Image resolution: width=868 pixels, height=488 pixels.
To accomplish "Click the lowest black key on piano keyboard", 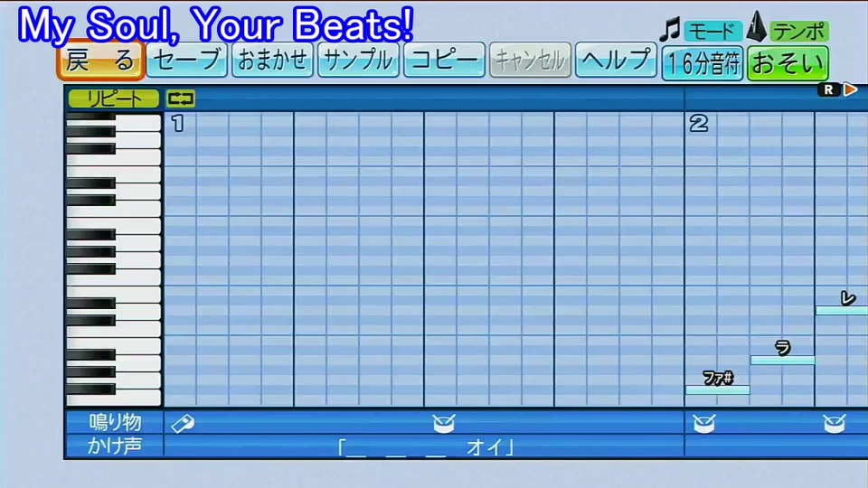I will coord(91,389).
